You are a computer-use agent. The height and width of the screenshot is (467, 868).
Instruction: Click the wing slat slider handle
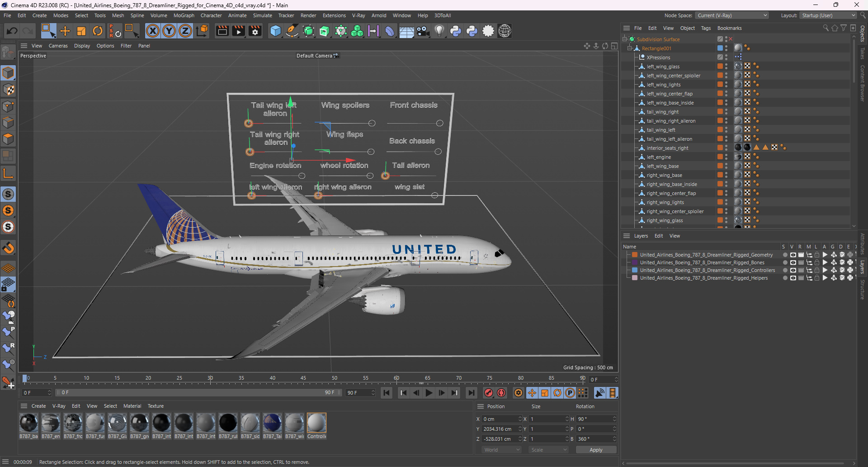click(434, 195)
